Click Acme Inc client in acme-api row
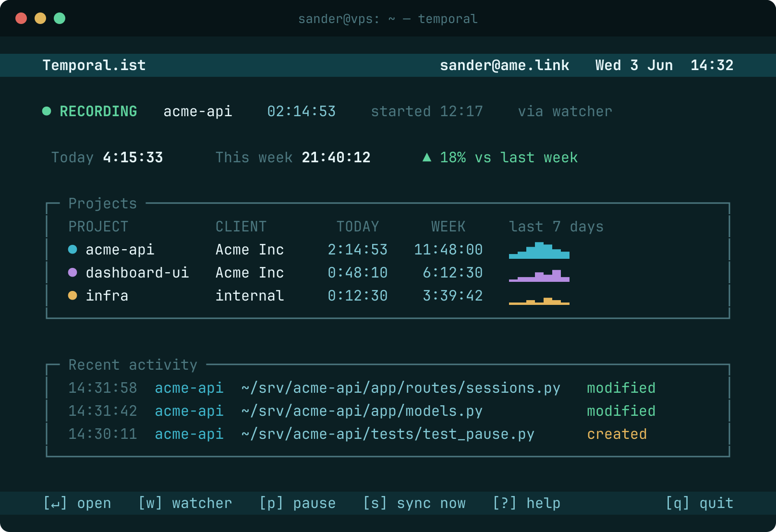Image resolution: width=776 pixels, height=532 pixels. pyautogui.click(x=250, y=250)
